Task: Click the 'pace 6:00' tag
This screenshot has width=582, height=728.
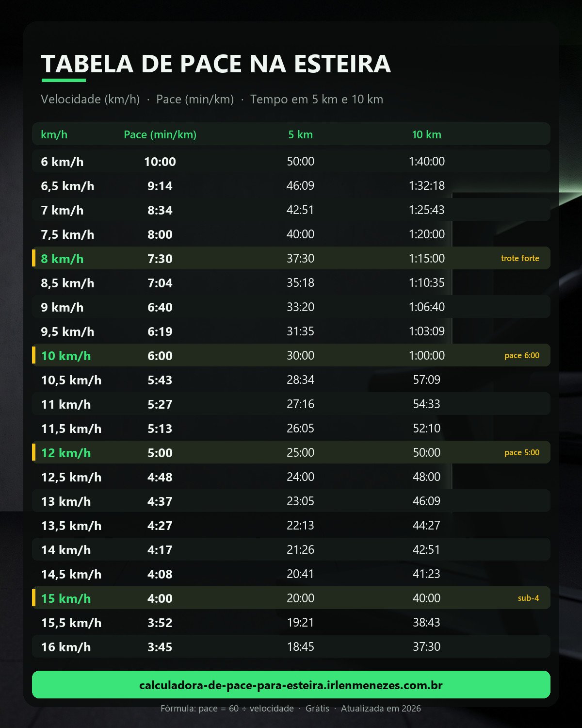Action: click(521, 355)
